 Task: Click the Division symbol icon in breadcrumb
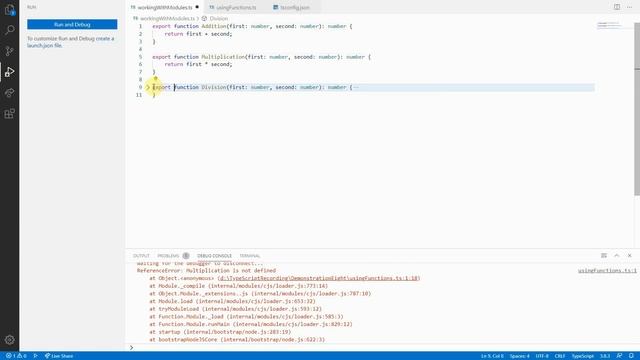pyautogui.click(x=204, y=18)
